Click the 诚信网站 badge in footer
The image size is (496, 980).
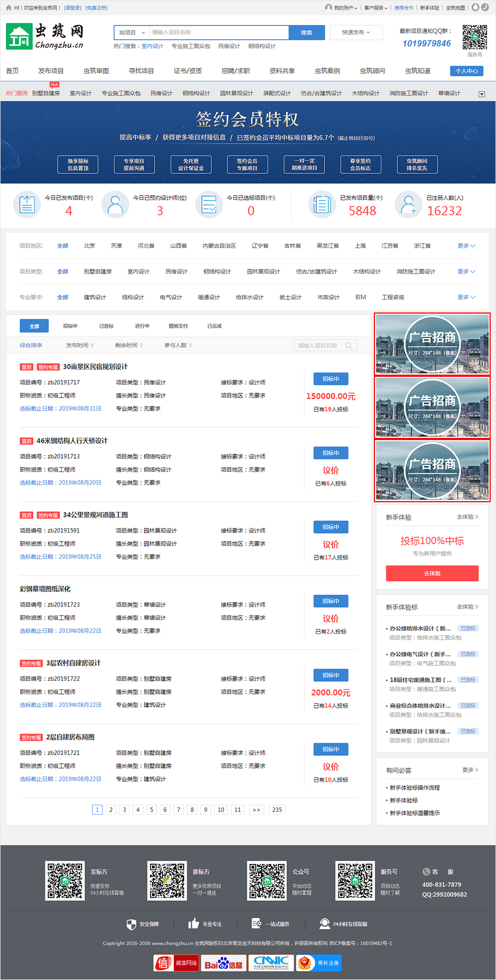pyautogui.click(x=176, y=962)
